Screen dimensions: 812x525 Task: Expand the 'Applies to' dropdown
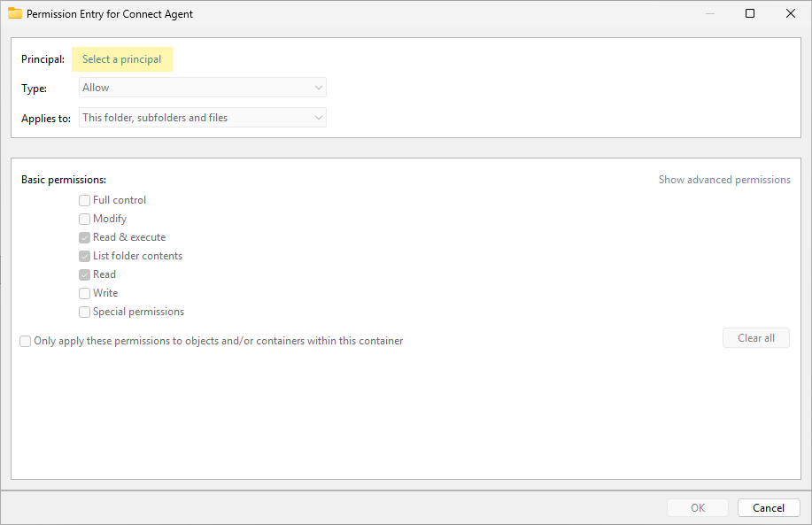[203, 118]
